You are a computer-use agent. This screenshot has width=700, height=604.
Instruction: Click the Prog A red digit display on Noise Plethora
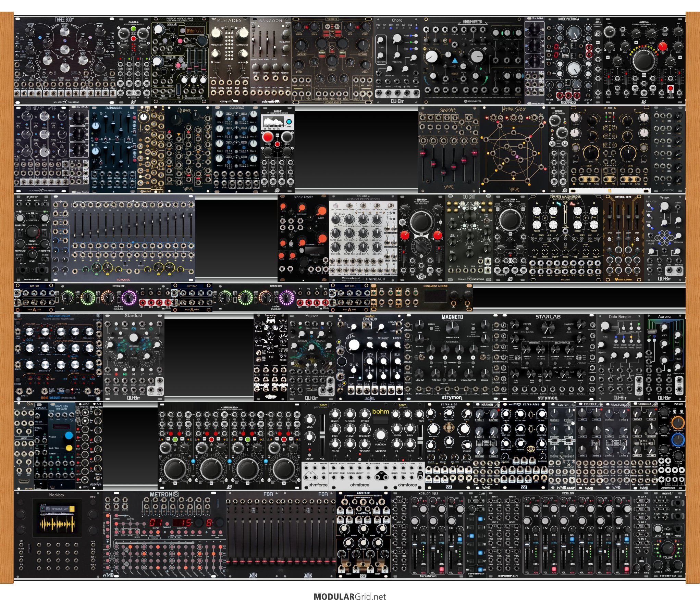pyautogui.click(x=557, y=47)
